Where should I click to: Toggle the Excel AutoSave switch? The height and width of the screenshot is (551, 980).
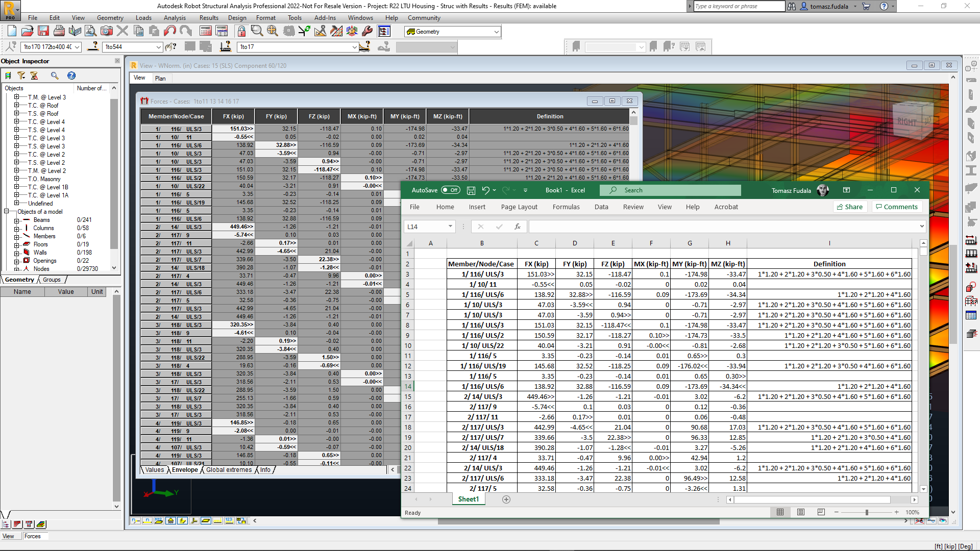pos(450,190)
